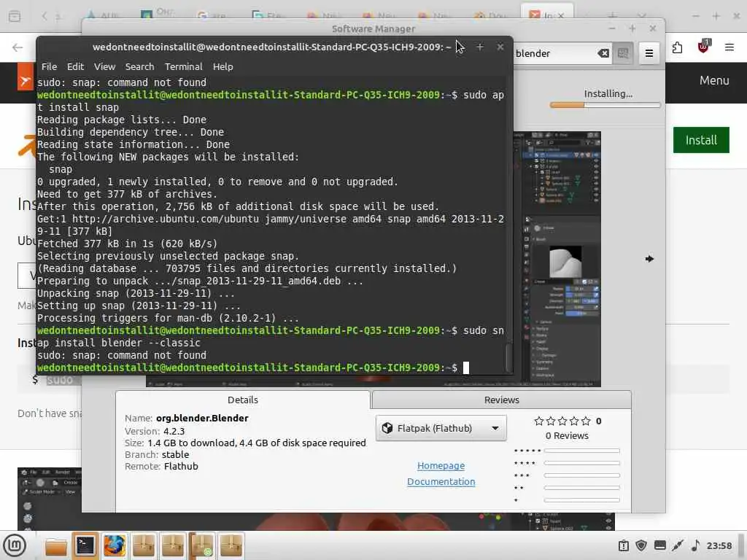Switch to Firefox from the taskbar icon
This screenshot has width=747, height=560.
(115, 545)
